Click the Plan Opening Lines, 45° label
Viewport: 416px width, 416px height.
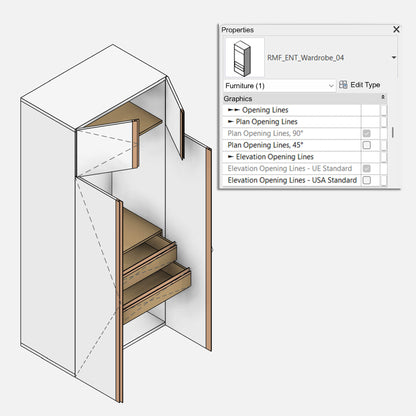265,145
